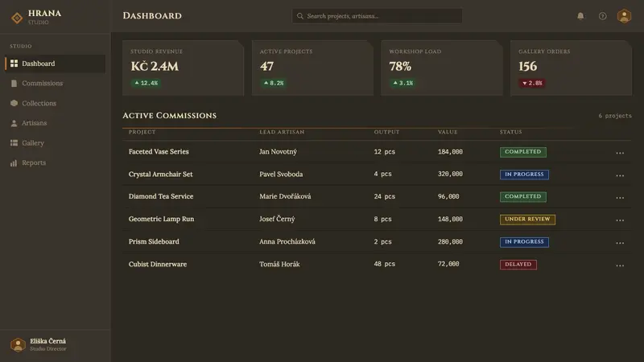Open the Reports page
This screenshot has width=644, height=362.
point(55,163)
